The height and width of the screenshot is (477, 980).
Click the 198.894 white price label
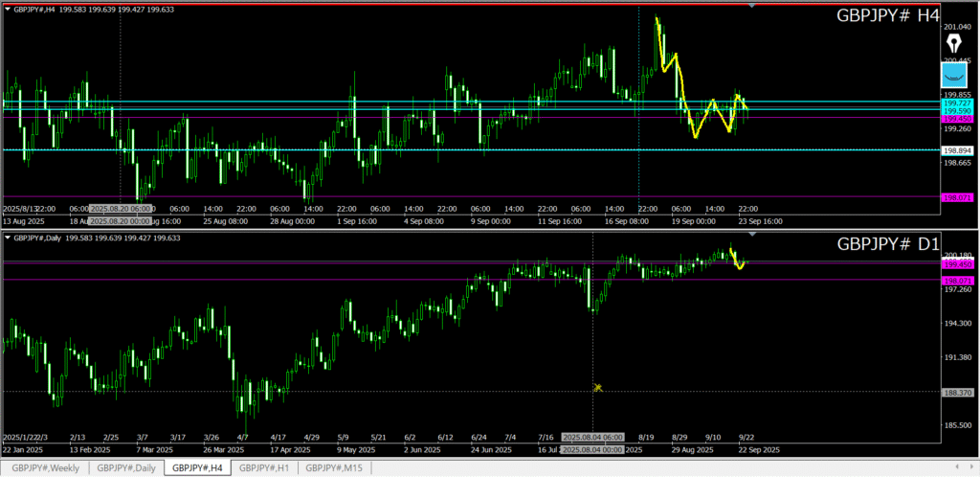958,150
